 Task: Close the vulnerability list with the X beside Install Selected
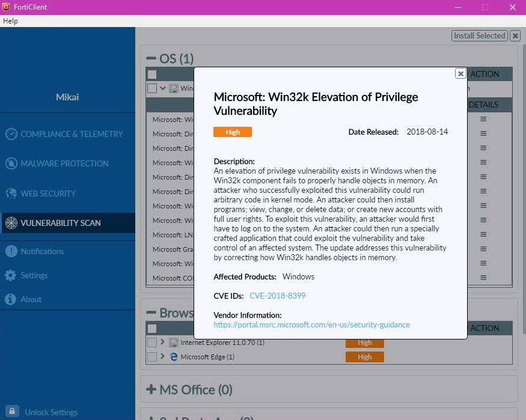(x=515, y=35)
